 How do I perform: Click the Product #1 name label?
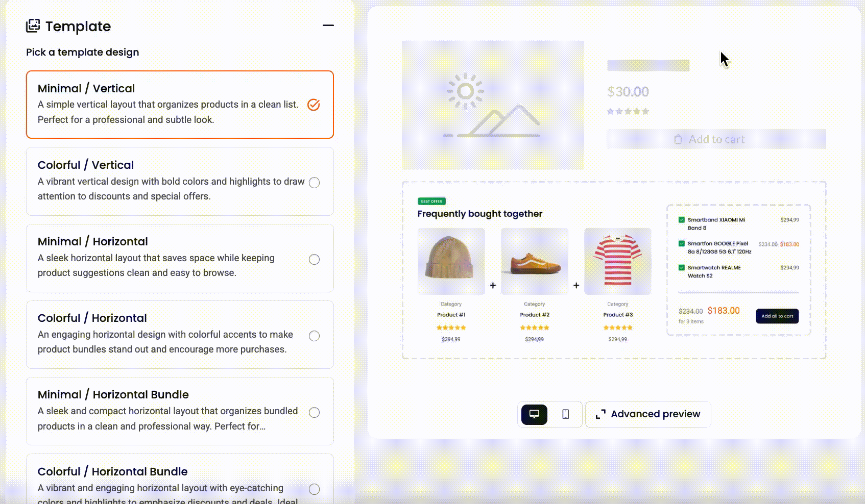point(451,315)
